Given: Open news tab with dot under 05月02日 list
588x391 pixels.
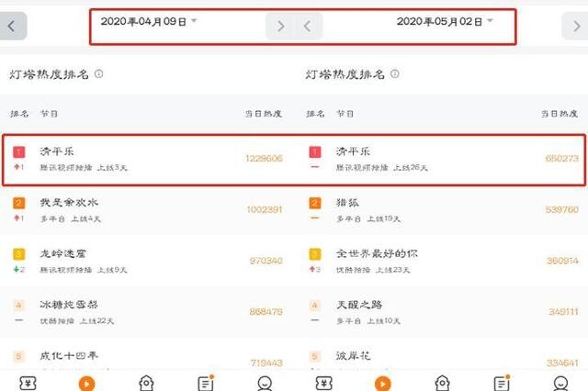Looking at the screenshot, I should click(502, 383).
